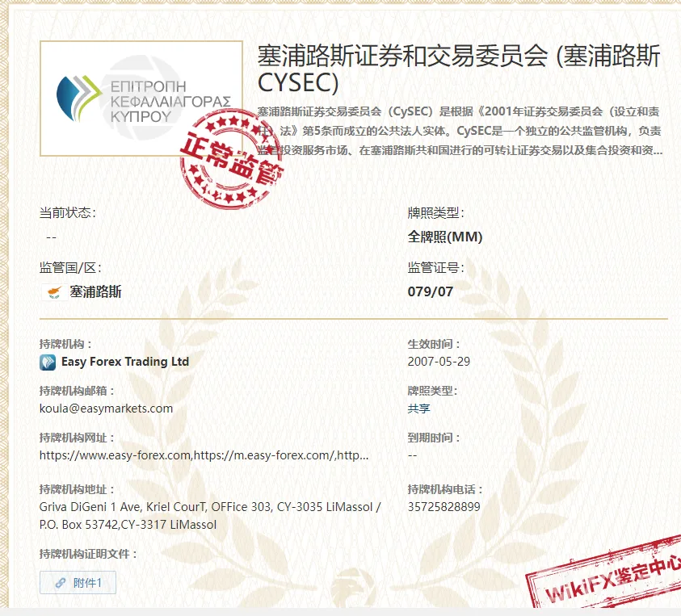This screenshot has height=616, width=681.
Task: Click the koula@easymarkets.com email address
Action: (x=106, y=409)
